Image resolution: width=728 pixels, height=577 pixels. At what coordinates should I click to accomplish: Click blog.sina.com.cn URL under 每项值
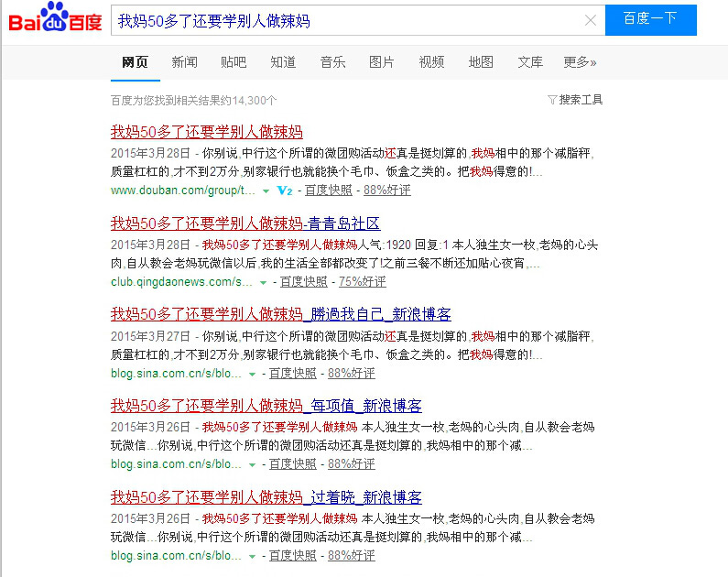(x=176, y=464)
